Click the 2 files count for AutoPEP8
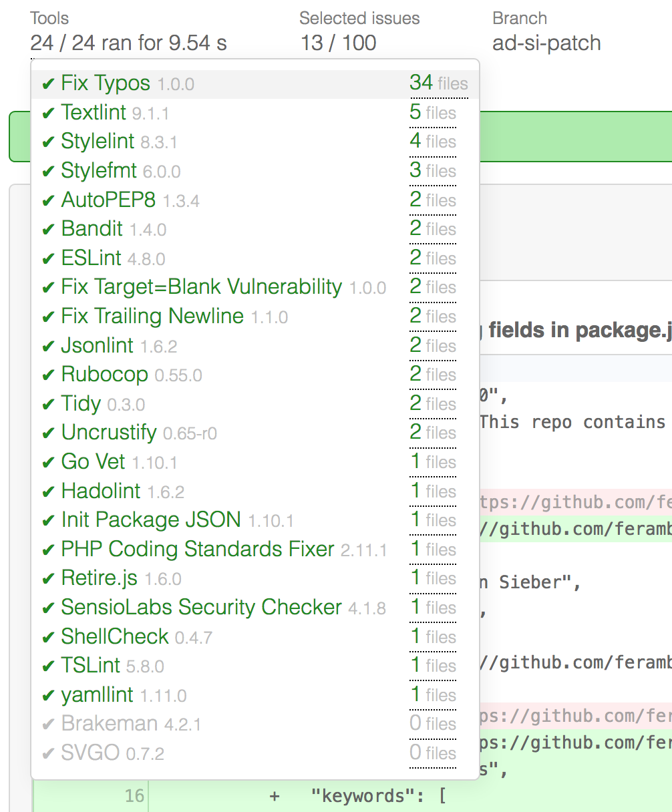Viewport: 672px width, 812px height. 433,200
